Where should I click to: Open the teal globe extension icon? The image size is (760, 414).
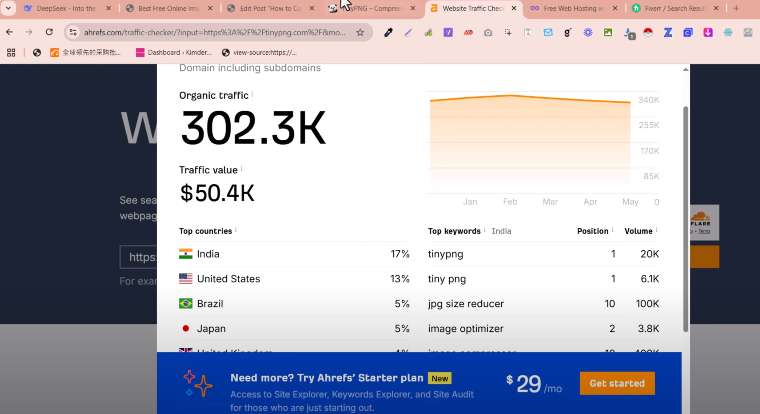[728, 32]
